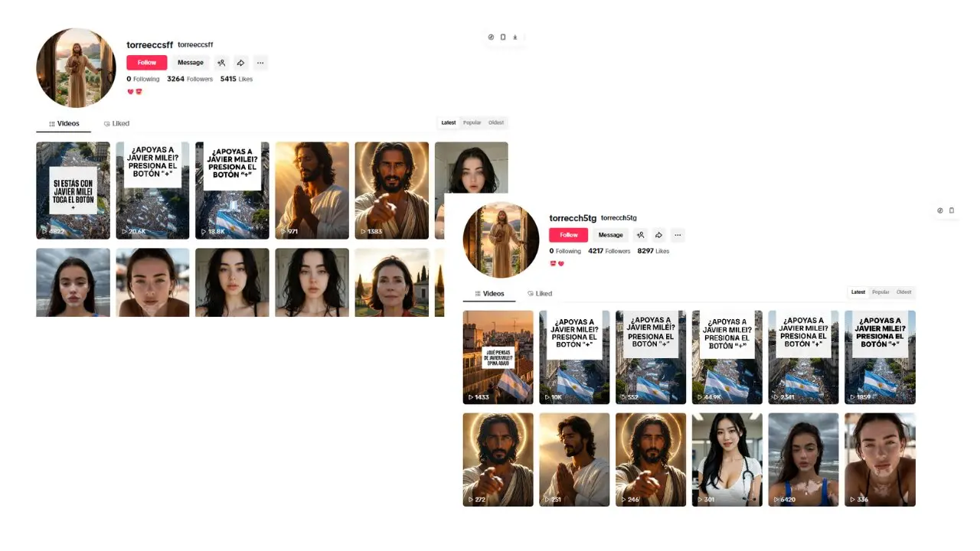Open three-dots menu on torreeccsff profile
This screenshot has height=551, width=980.
tap(260, 63)
